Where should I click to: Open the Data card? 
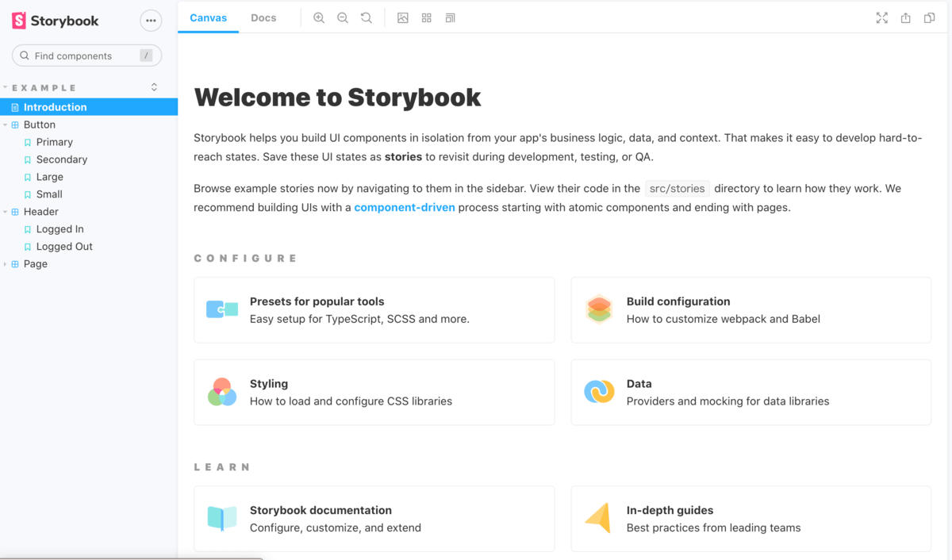click(x=750, y=393)
